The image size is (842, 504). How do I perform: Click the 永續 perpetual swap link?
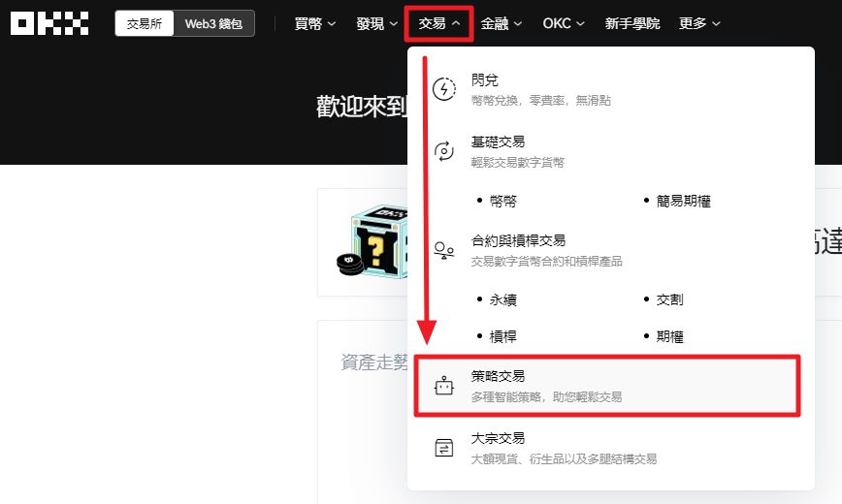(x=503, y=299)
